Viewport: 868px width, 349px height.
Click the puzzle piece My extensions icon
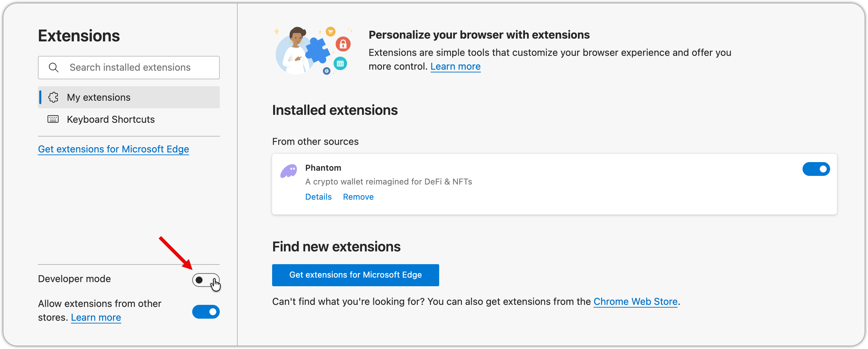coord(53,98)
